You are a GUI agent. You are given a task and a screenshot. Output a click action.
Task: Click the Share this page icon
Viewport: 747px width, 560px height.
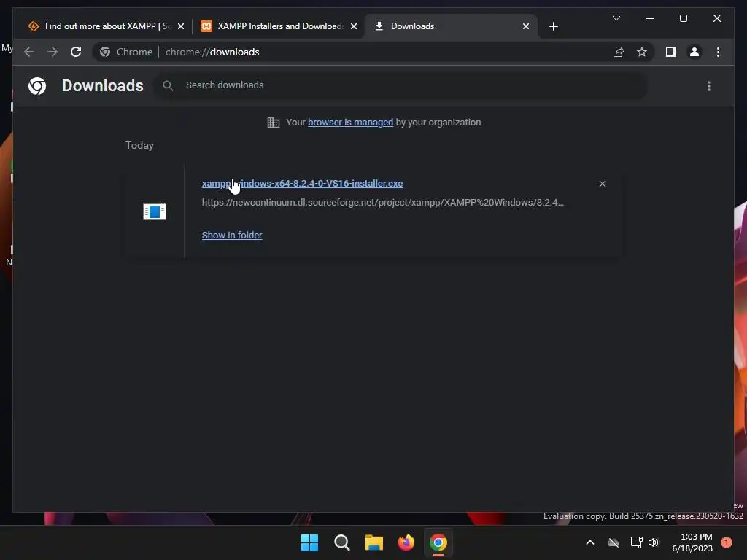coord(619,52)
